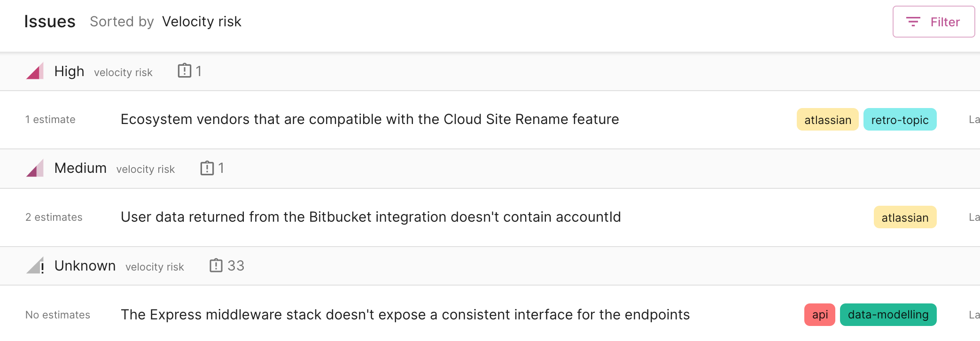Collapse the Medium velocity risk group

[80, 168]
